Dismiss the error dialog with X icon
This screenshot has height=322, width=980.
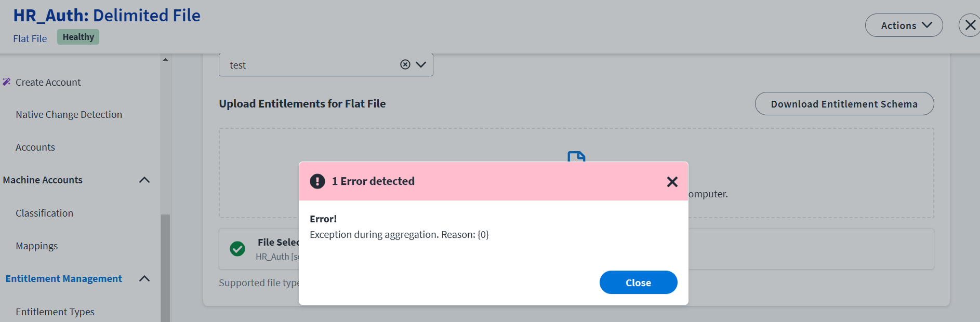(672, 182)
